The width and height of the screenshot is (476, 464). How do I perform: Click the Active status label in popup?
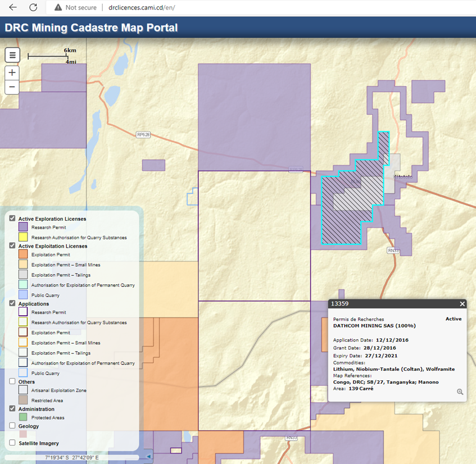tap(453, 319)
